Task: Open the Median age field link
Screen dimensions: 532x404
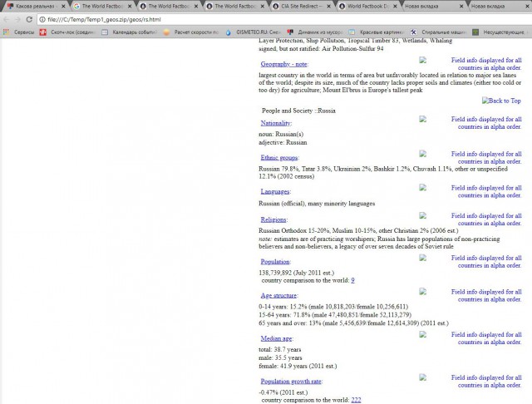Action: [x=276, y=338]
